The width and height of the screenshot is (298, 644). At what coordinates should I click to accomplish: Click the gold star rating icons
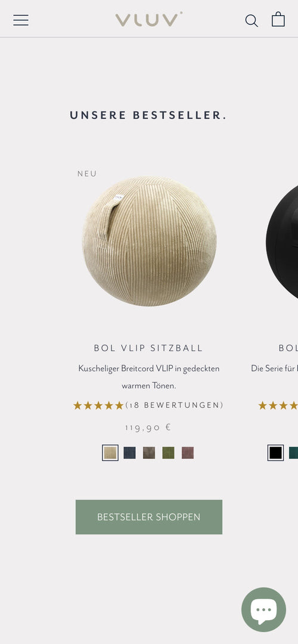[98, 406]
